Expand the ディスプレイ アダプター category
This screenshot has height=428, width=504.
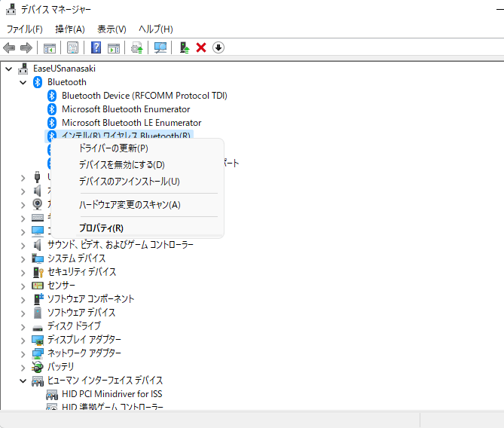[x=23, y=340]
